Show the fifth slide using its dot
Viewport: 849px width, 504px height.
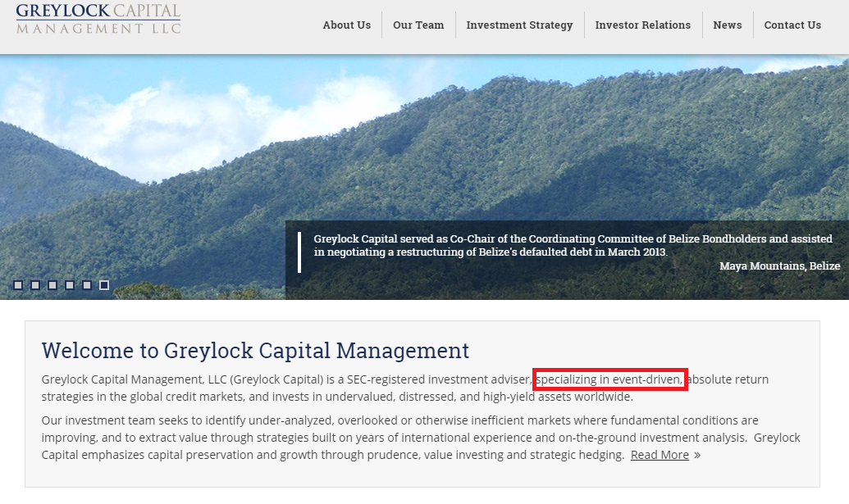pyautogui.click(x=87, y=285)
